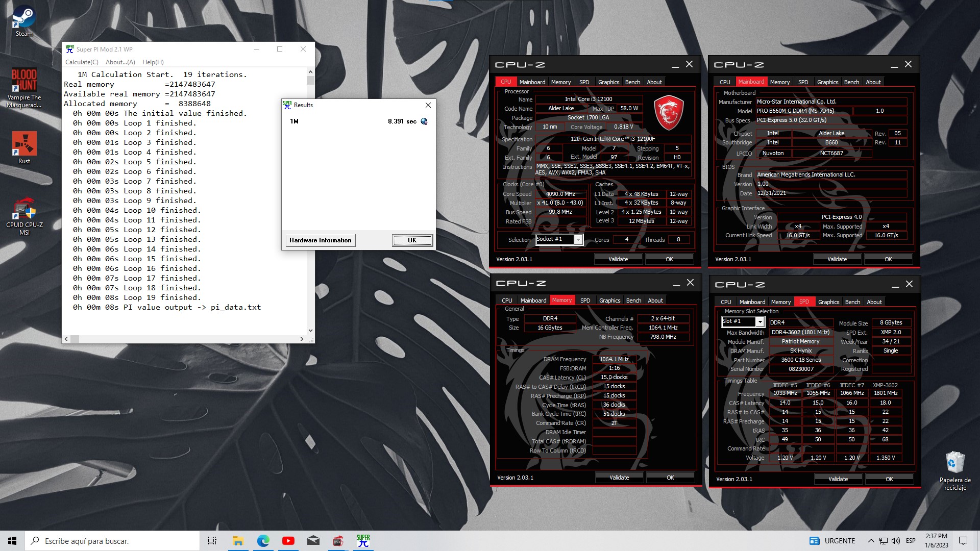Open Task View in the taskbar
This screenshot has width=980, height=551.
point(212,541)
